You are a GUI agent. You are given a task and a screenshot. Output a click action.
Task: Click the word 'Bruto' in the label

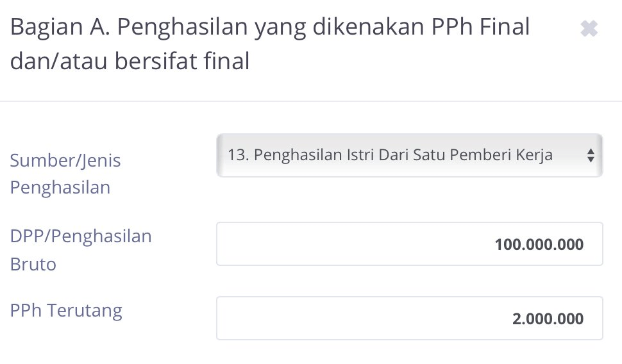pyautogui.click(x=33, y=264)
